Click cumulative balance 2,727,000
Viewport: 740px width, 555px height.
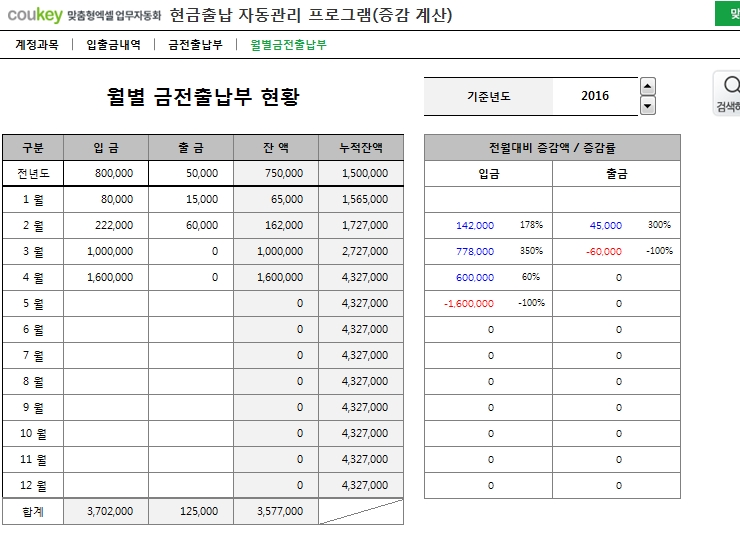click(x=361, y=251)
